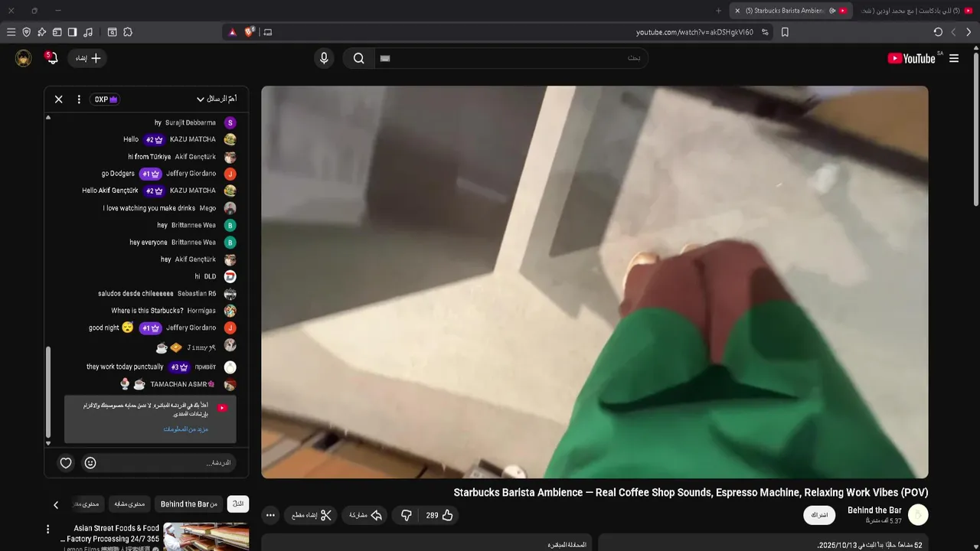Screen dimensions: 980x551
Task: Click the Create plus button
Action: [88, 58]
